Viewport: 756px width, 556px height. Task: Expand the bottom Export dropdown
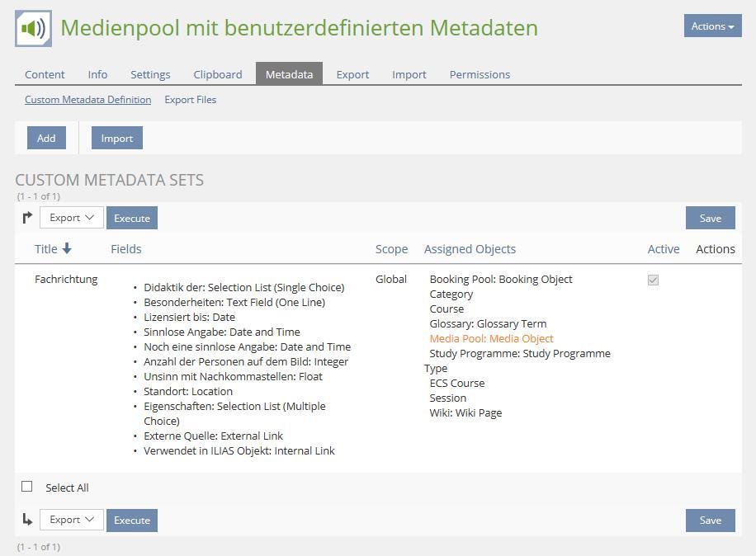click(x=72, y=520)
